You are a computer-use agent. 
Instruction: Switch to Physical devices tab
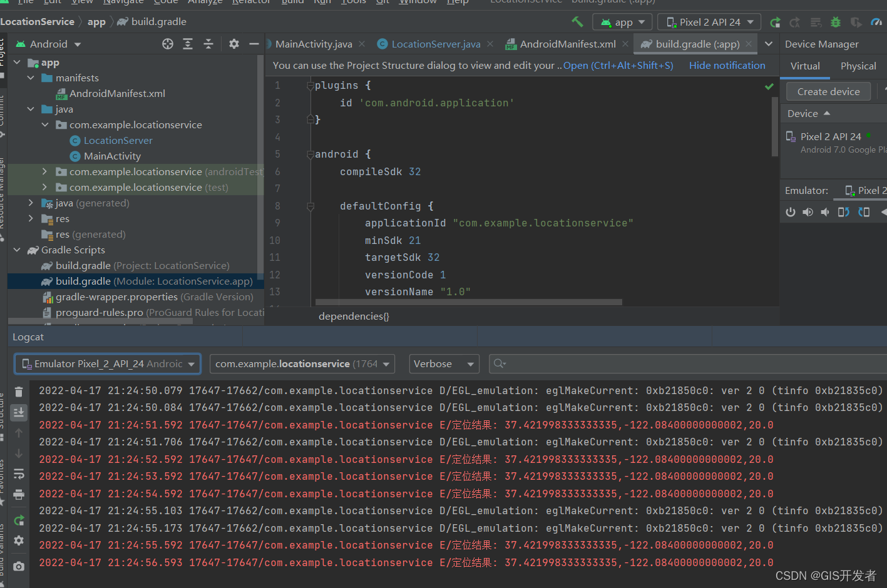pos(858,66)
